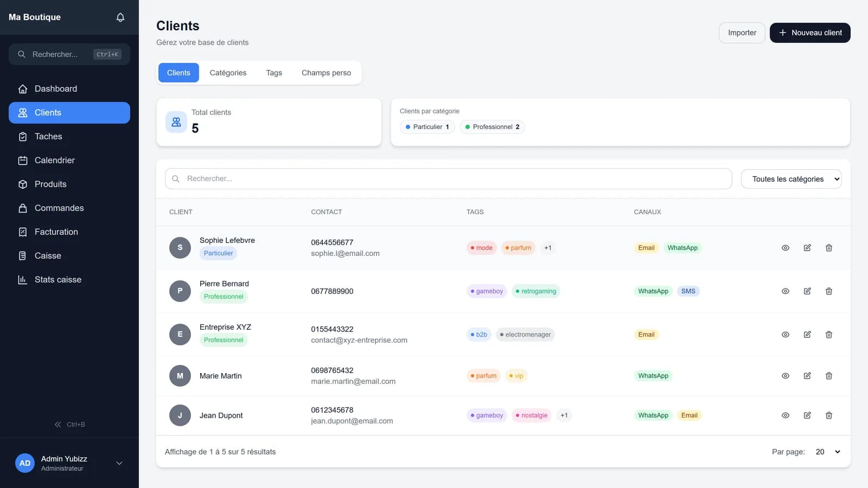Open the Calendrier page
This screenshot has width=868, height=488.
[69, 160]
